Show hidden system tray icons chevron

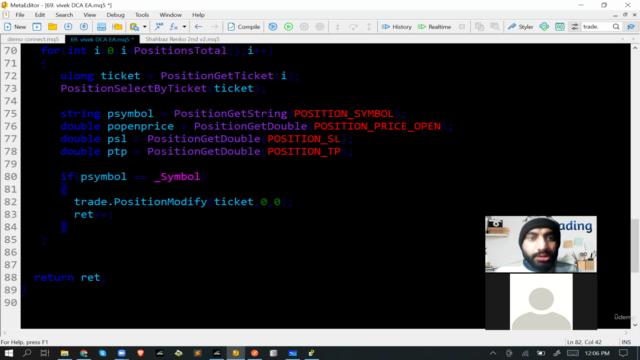[x=493, y=353]
